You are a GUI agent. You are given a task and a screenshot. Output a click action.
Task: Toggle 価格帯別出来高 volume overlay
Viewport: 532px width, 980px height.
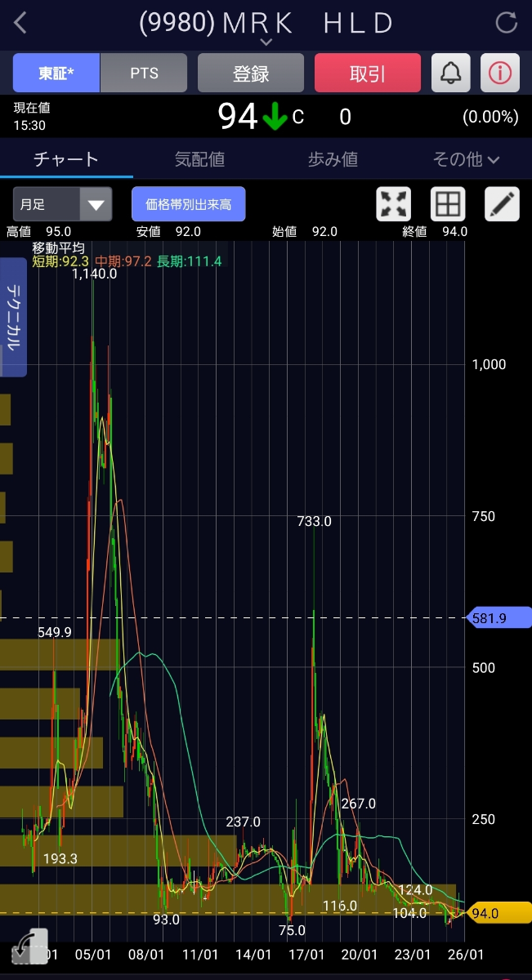point(188,204)
